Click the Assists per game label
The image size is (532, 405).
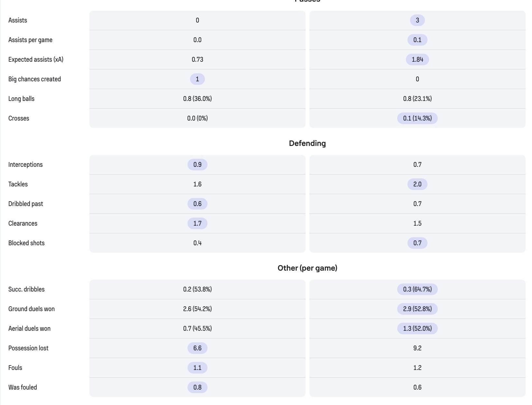click(30, 40)
